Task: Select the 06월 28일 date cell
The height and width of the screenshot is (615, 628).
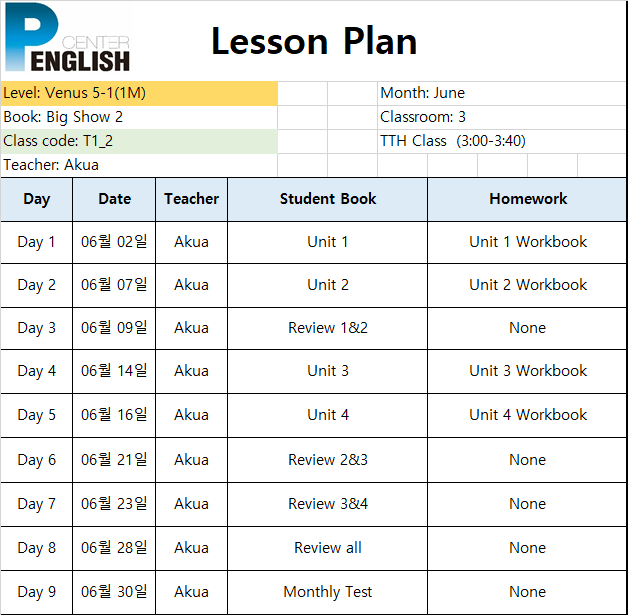Action: coord(114,548)
